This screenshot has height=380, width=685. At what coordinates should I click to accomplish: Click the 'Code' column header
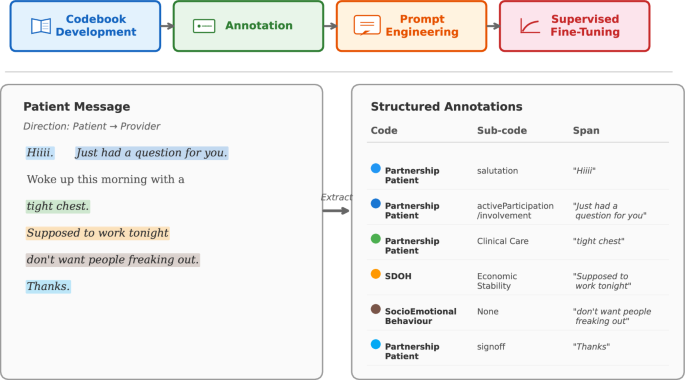[x=384, y=130]
